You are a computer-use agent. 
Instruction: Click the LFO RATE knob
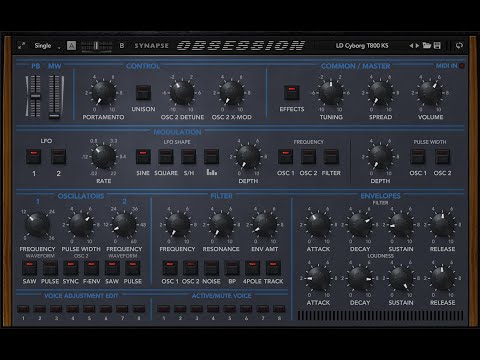(104, 157)
